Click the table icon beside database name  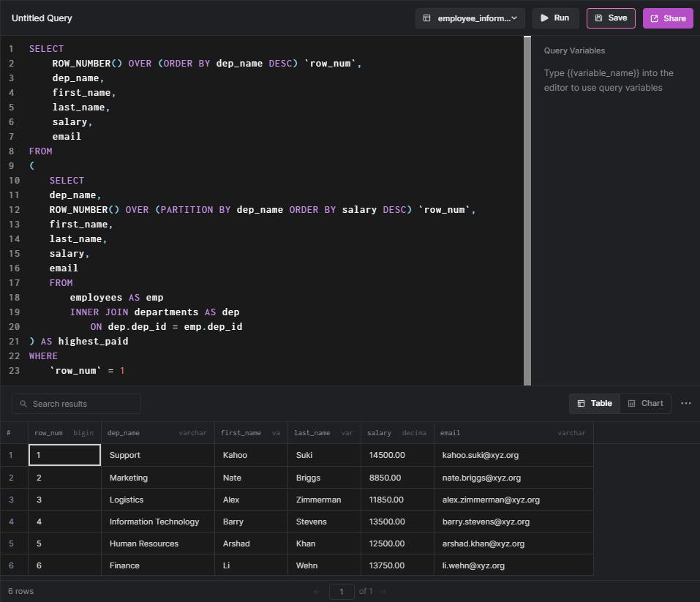[426, 18]
